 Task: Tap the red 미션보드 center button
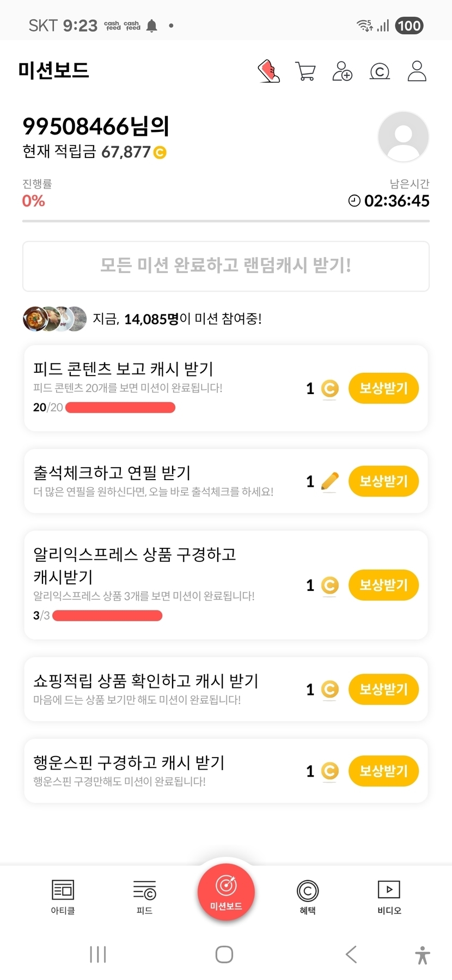[x=226, y=892]
